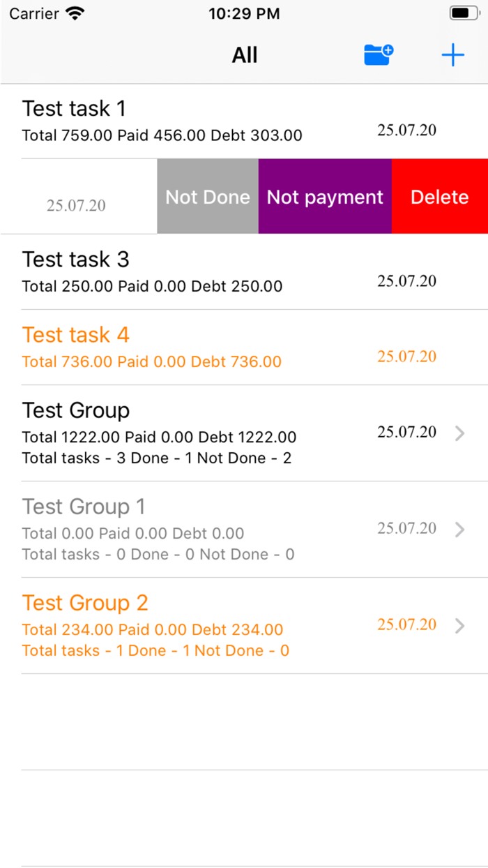Tap the date next to Test Group
This screenshot has width=488, height=868.
pos(406,431)
